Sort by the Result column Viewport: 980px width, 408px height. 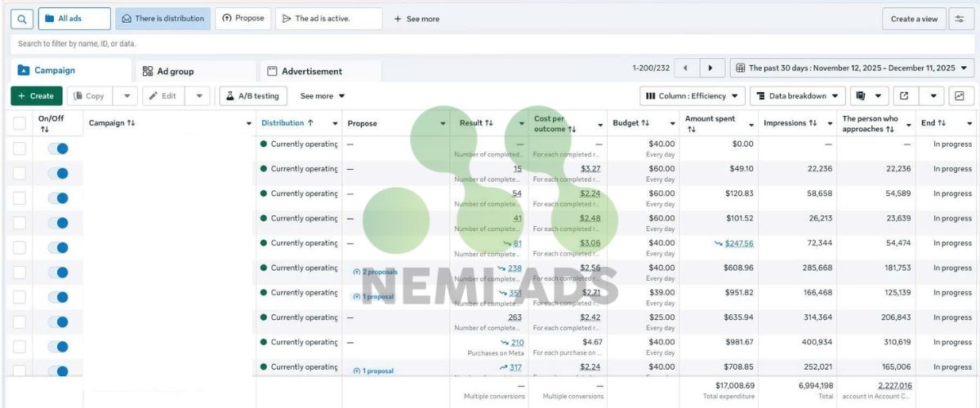488,123
